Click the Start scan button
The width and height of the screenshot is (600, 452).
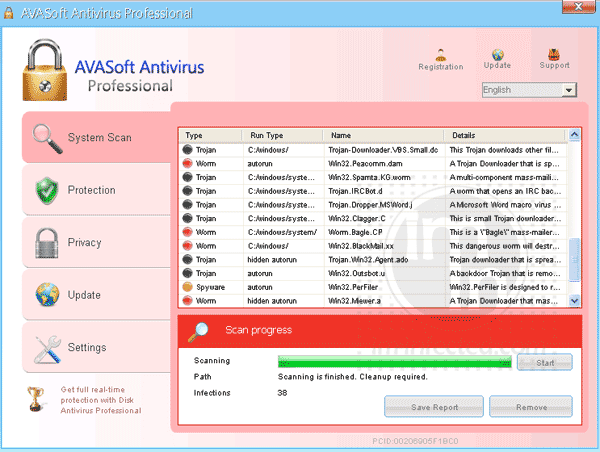coord(545,362)
